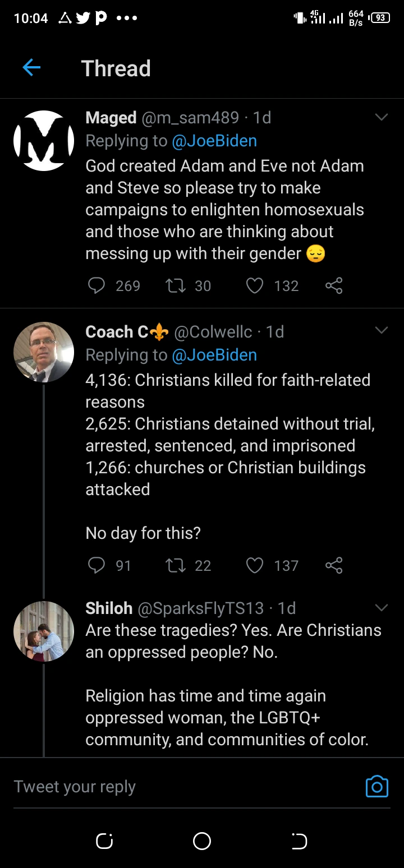Screen dimensions: 404x868
Task: Expand options chevron on Shiloh's tweet
Action: point(381,608)
